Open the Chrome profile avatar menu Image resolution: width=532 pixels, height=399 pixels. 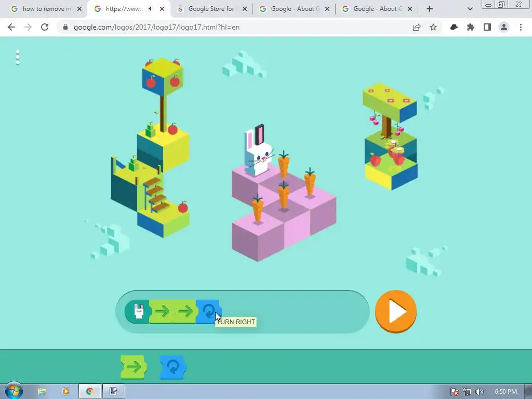click(x=504, y=27)
